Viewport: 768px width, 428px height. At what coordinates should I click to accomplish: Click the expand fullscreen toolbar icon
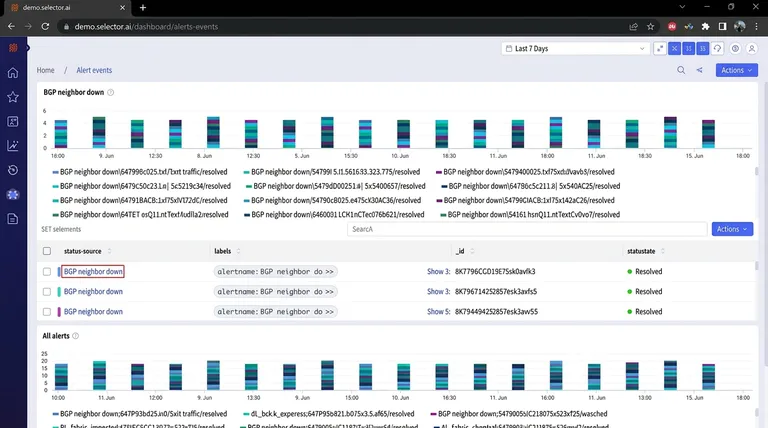(660, 48)
